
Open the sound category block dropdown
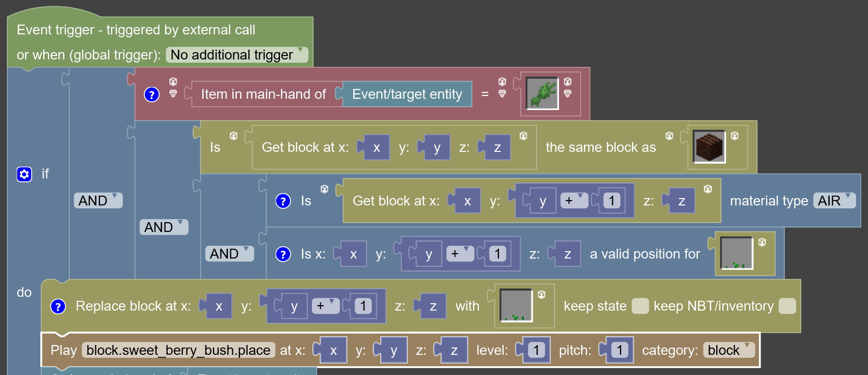(x=729, y=350)
